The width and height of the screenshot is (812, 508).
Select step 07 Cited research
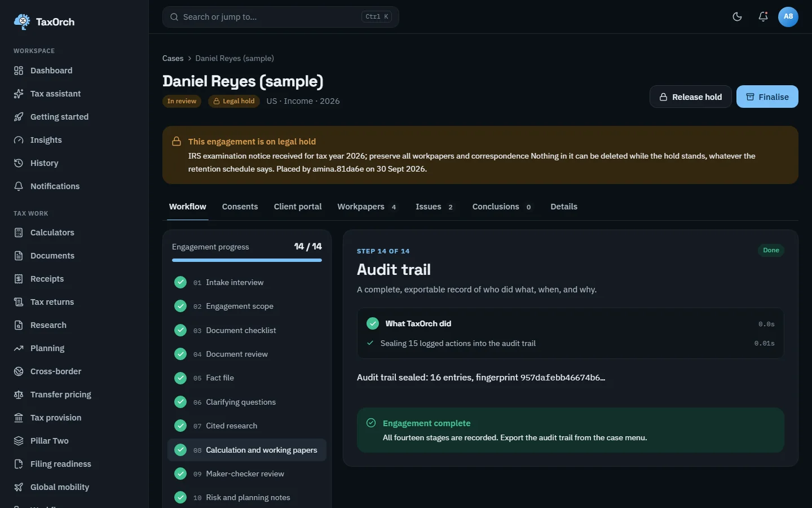click(x=247, y=426)
